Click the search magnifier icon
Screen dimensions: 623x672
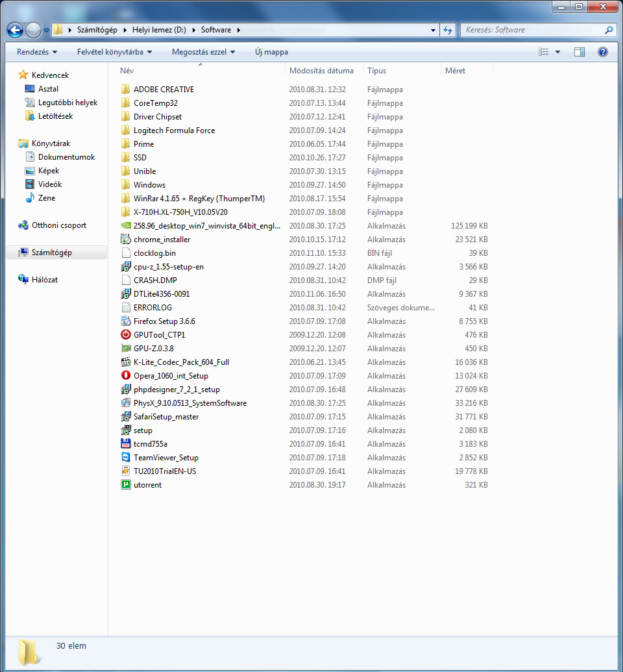609,30
